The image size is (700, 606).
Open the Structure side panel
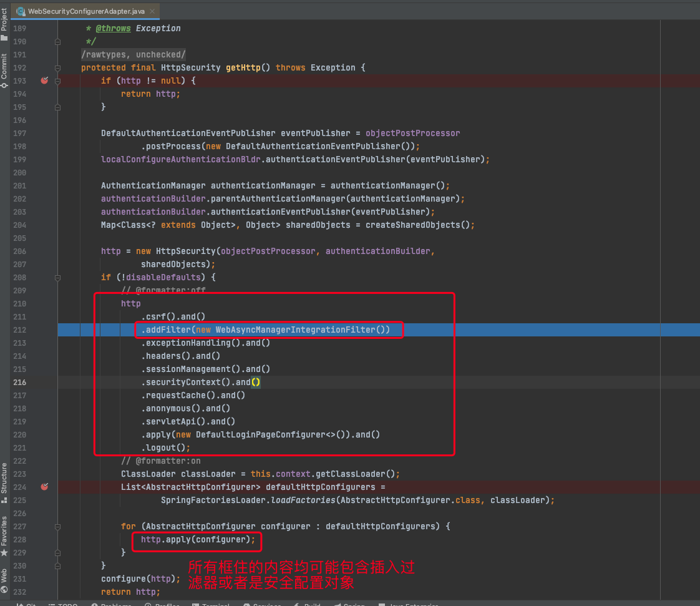(x=4, y=477)
